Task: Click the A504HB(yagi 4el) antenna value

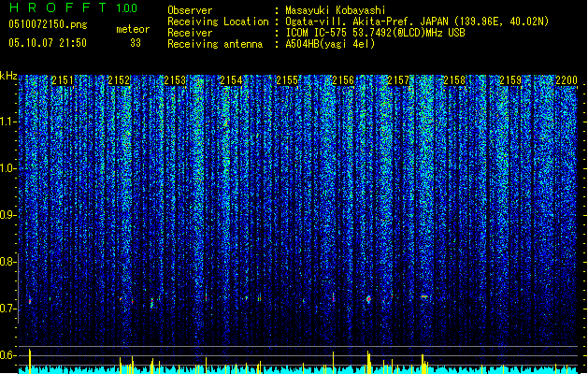Action: click(330, 44)
